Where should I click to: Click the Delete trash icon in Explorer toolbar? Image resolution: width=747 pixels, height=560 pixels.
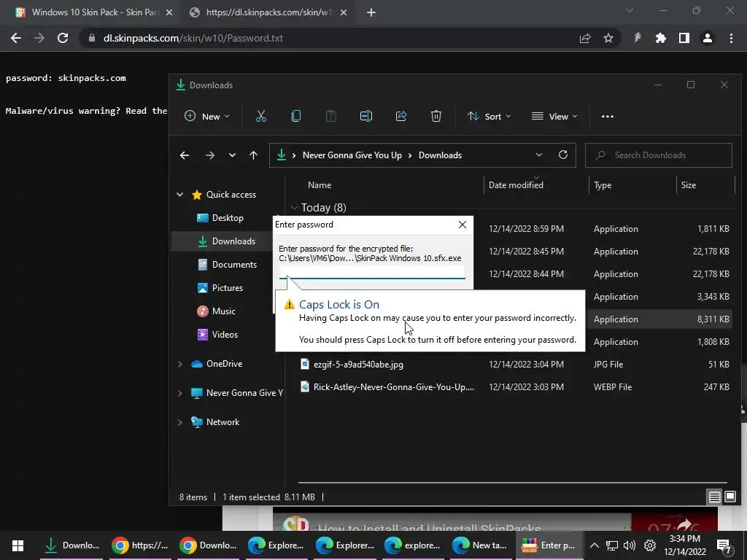(436, 116)
